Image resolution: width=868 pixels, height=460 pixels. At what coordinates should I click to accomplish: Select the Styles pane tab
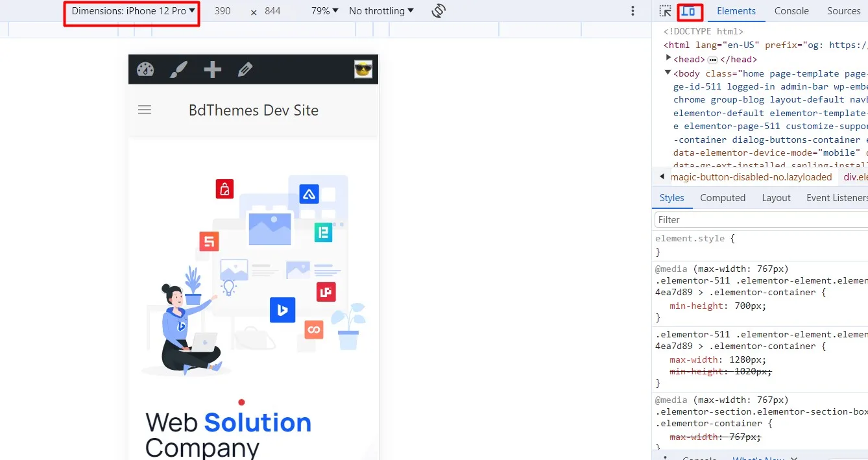(x=672, y=198)
